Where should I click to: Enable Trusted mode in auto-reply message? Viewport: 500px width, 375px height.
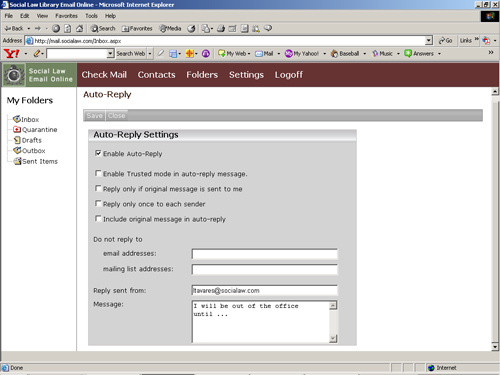pos(98,173)
